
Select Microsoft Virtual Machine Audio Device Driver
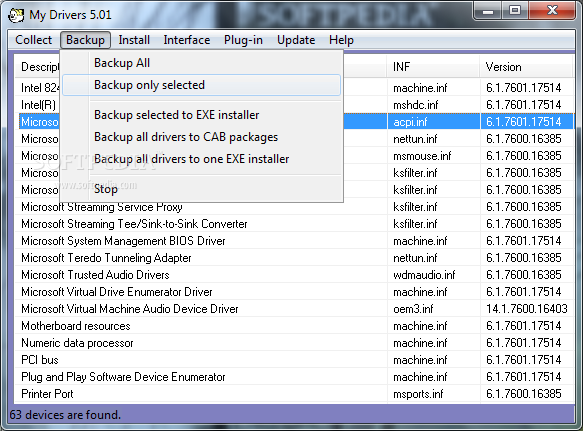[x=294, y=309]
